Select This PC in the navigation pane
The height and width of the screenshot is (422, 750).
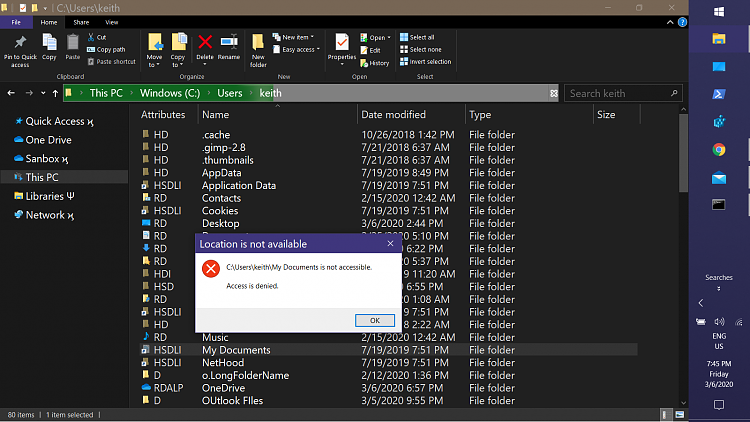(41, 177)
